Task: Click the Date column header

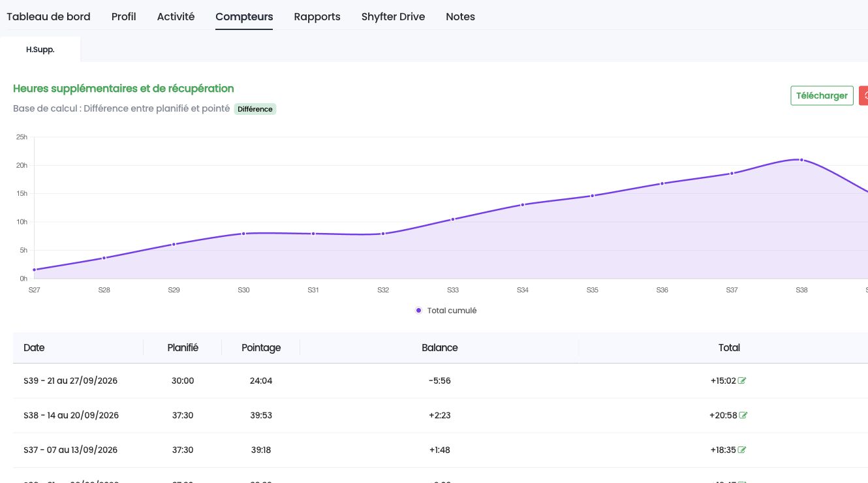Action: click(34, 348)
